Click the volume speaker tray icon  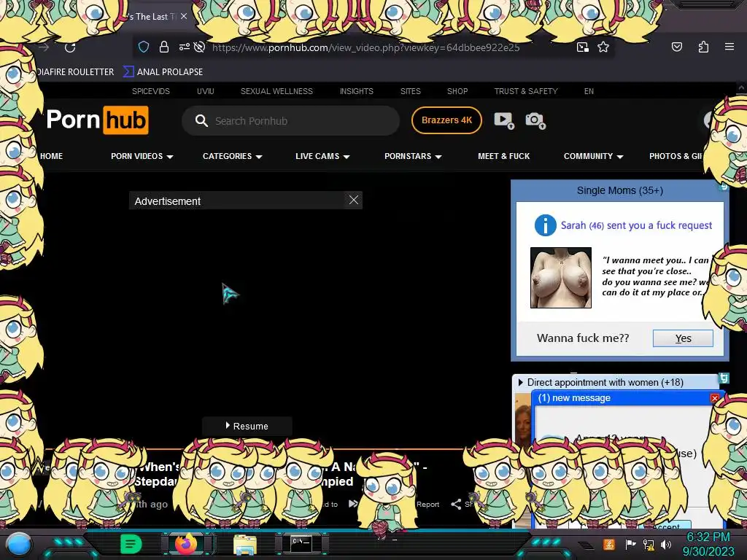665,544
